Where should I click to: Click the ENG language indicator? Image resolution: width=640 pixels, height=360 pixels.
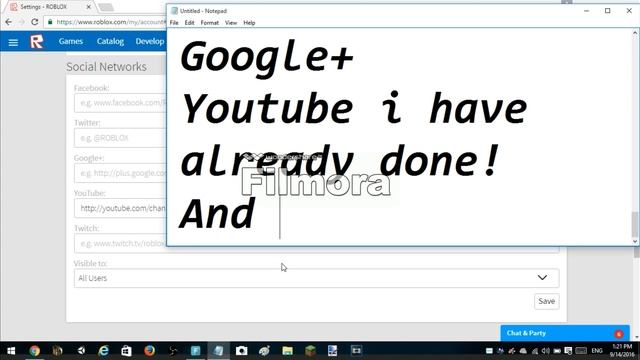597,351
